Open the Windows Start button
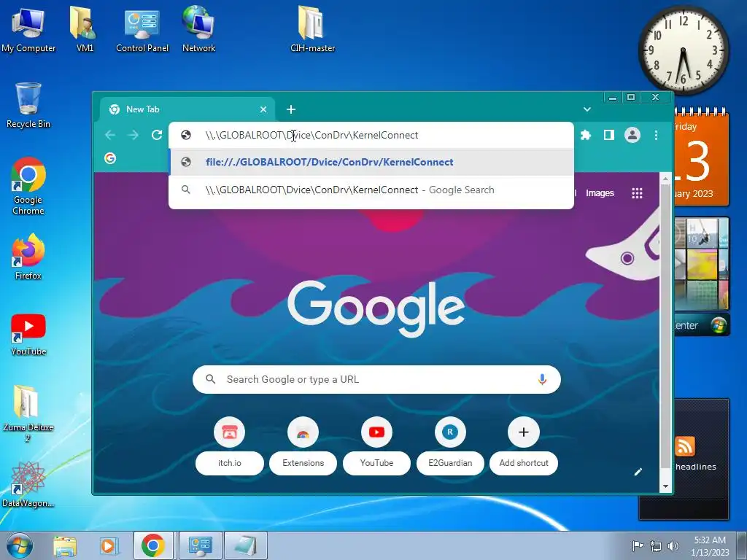The height and width of the screenshot is (560, 747). pos(19,545)
